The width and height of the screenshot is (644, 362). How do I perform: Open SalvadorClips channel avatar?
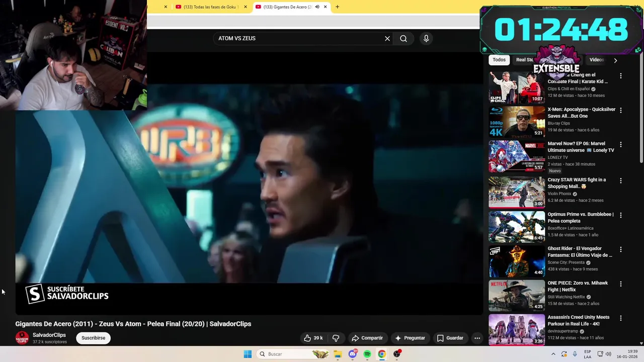(22, 338)
